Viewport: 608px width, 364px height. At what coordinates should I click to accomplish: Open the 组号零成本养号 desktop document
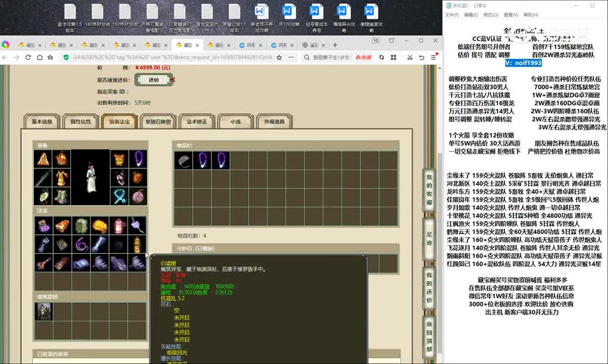coord(316,18)
